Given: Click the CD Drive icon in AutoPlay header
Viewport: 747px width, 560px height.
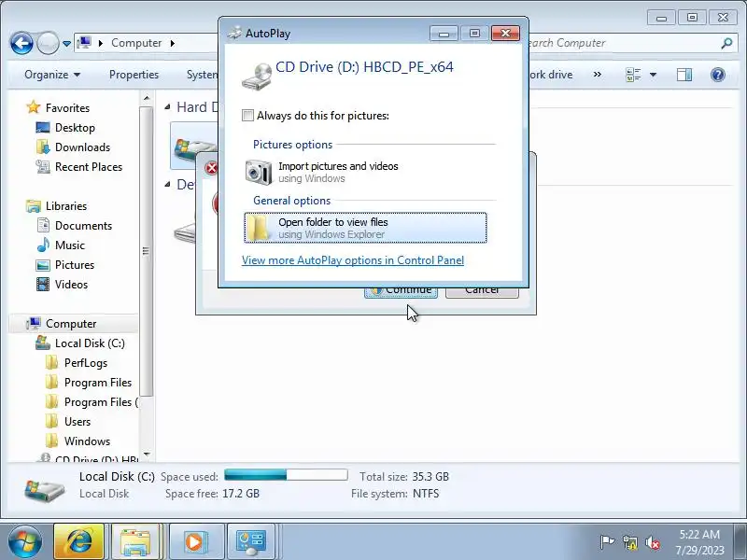Looking at the screenshot, I should [256, 77].
